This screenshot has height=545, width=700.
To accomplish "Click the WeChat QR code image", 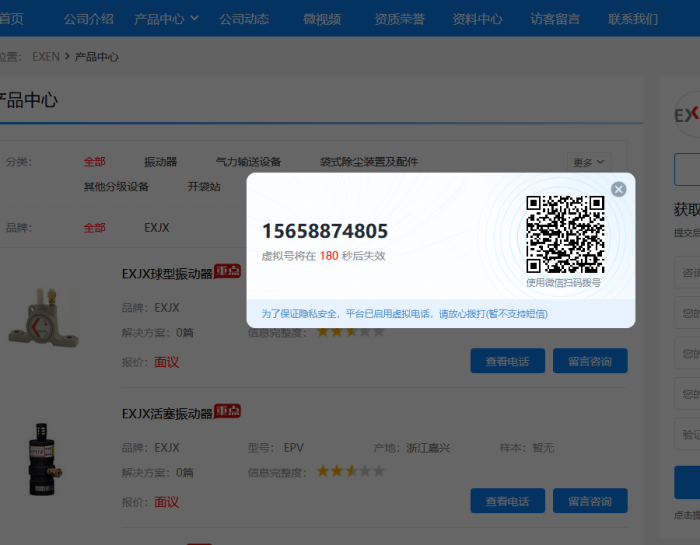I will coord(565,234).
